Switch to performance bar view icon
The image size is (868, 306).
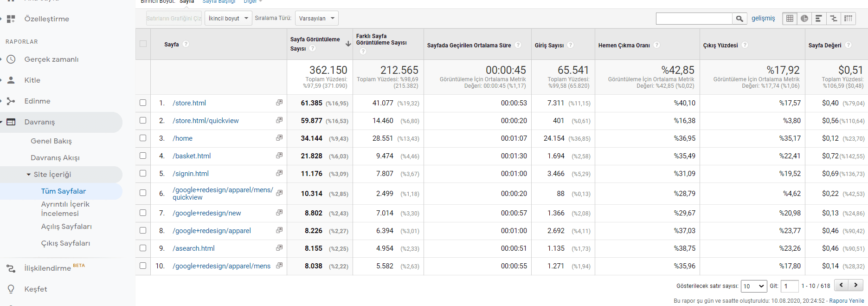tap(819, 19)
